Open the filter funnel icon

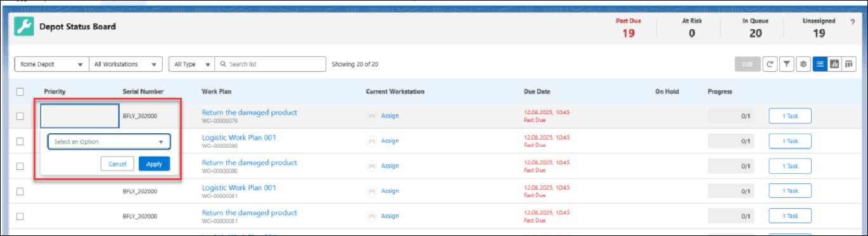786,64
